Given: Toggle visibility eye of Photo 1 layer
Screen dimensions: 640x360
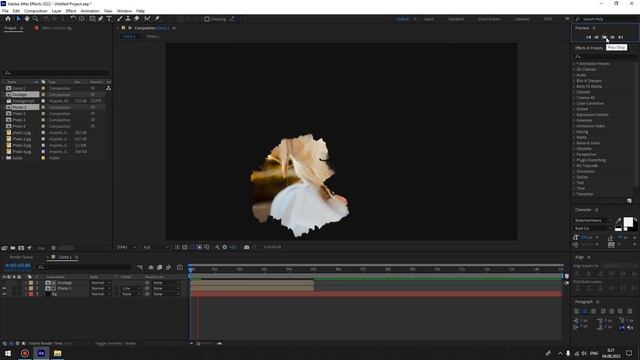Looking at the screenshot, I should (x=4, y=288).
